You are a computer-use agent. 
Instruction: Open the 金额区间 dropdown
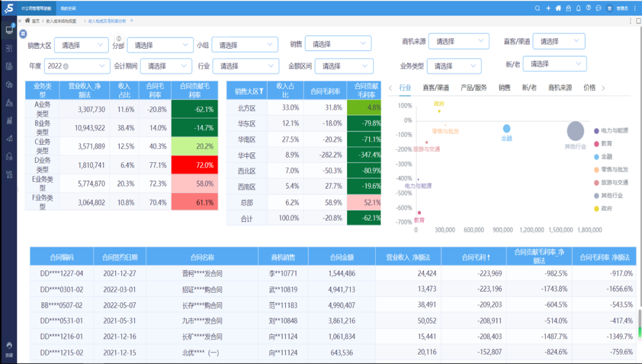pyautogui.click(x=344, y=67)
